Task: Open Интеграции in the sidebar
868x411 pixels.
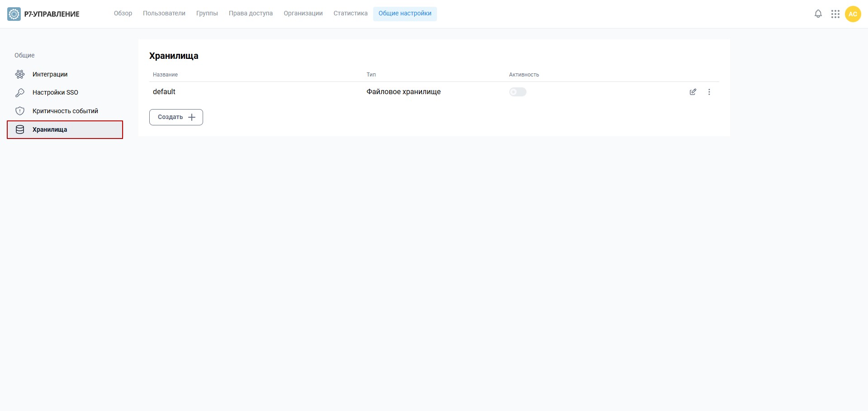Action: click(65, 74)
